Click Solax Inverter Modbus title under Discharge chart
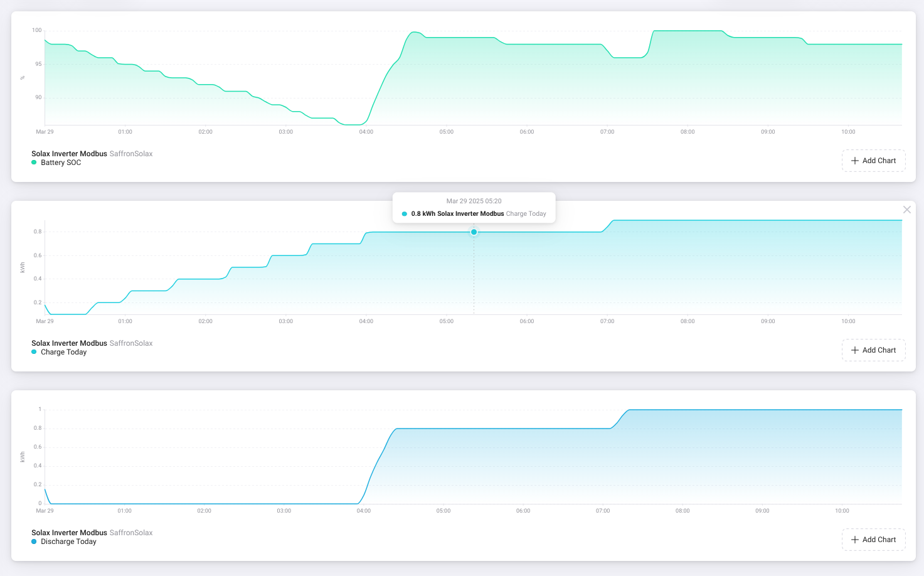This screenshot has width=924, height=576. point(69,533)
